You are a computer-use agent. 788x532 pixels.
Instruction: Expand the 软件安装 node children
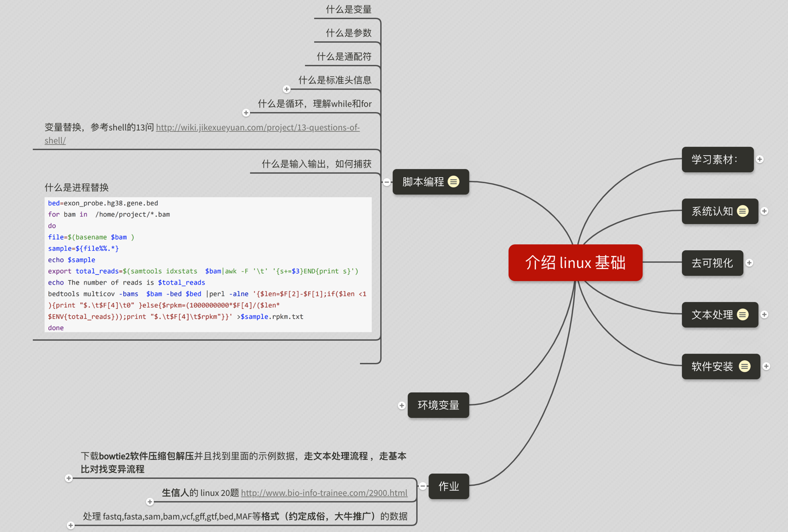pyautogui.click(x=766, y=366)
